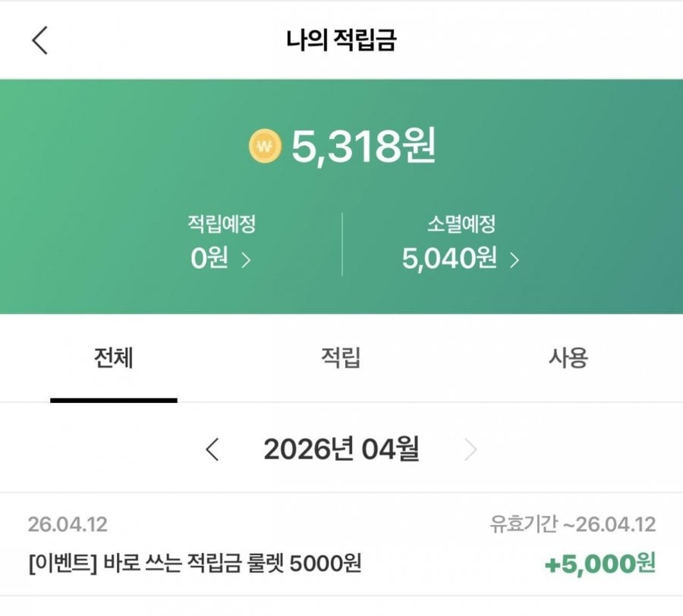Click the gold won coin icon

pyautogui.click(x=265, y=145)
